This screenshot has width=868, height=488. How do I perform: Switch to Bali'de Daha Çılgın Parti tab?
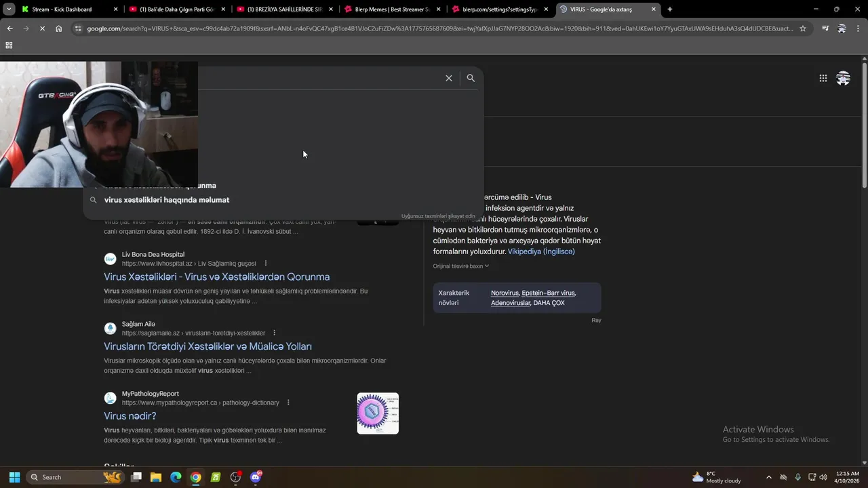tap(176, 9)
